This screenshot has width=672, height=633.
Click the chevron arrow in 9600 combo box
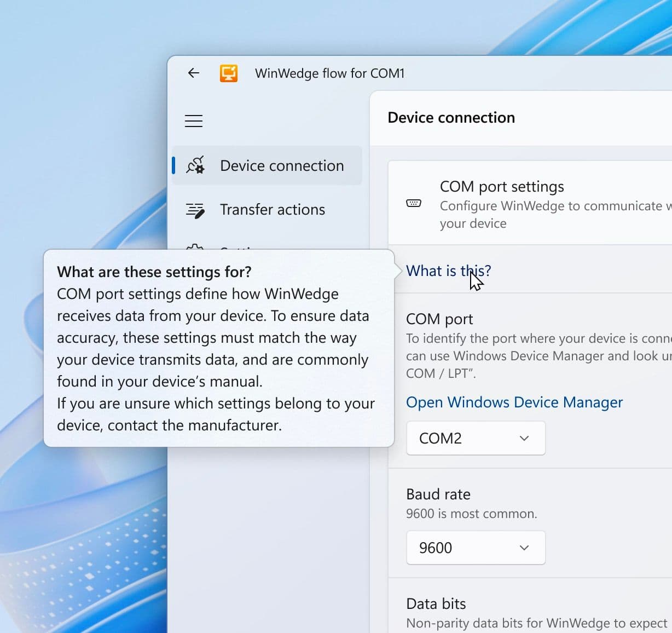pyautogui.click(x=524, y=548)
